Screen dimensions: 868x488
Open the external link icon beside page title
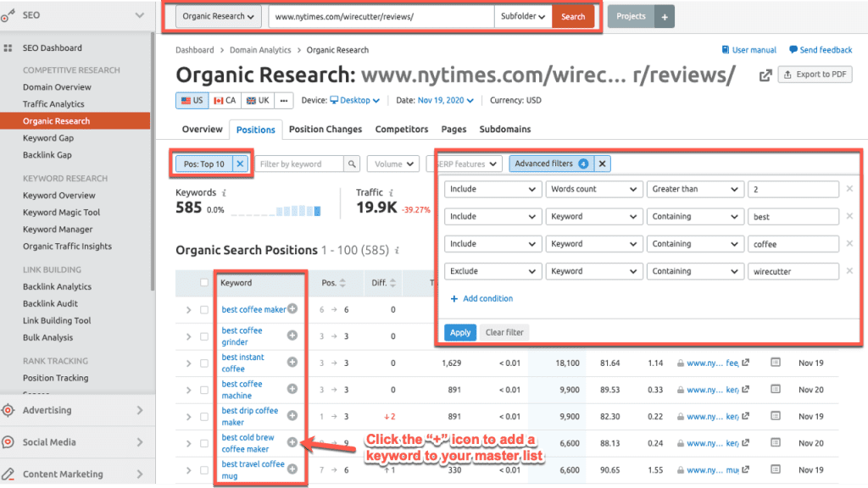[x=765, y=75]
